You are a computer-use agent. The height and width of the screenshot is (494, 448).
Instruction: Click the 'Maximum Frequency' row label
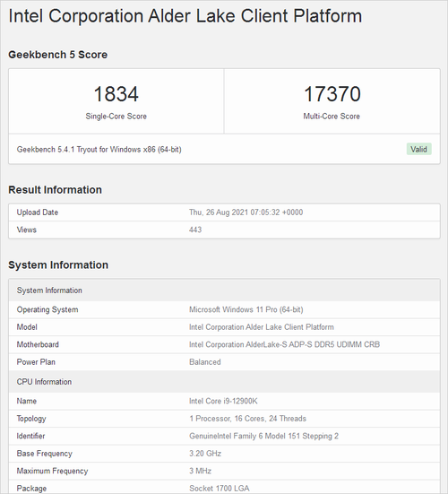pos(52,471)
